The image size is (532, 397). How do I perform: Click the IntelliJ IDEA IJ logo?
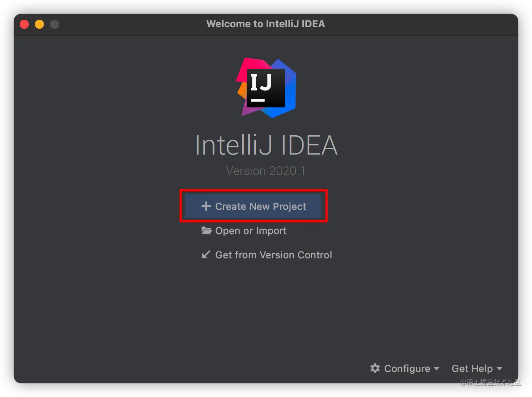266,88
